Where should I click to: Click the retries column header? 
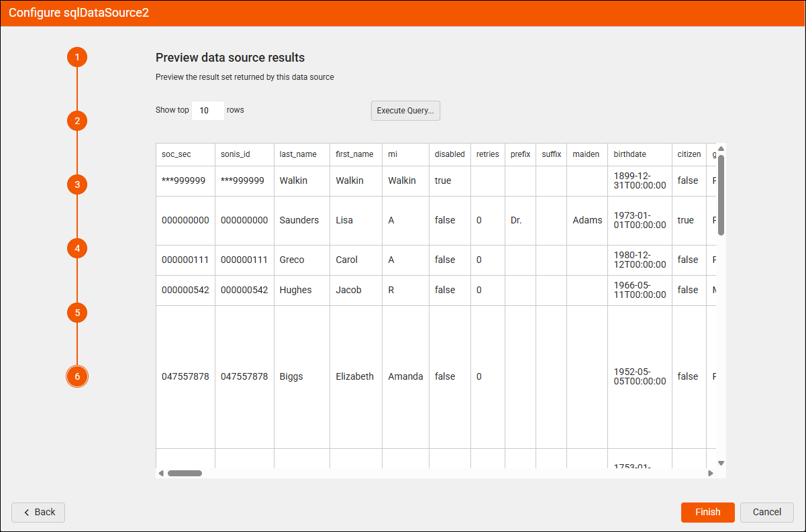488,154
